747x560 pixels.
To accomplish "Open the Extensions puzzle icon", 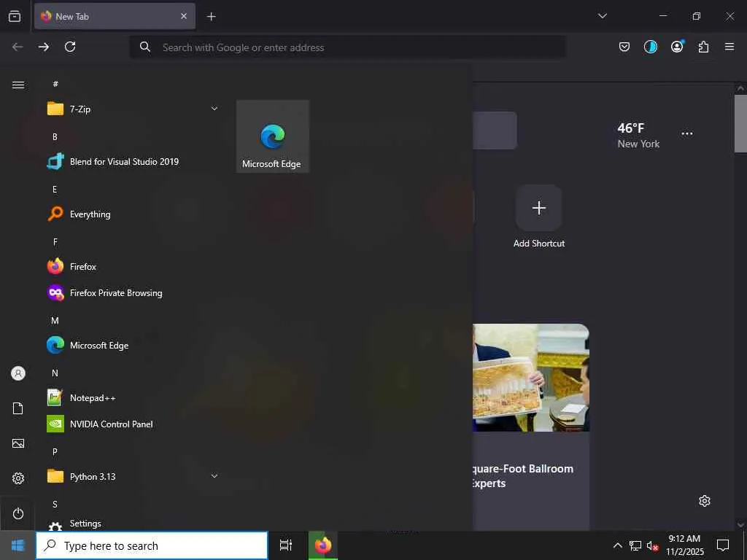I will click(x=703, y=47).
